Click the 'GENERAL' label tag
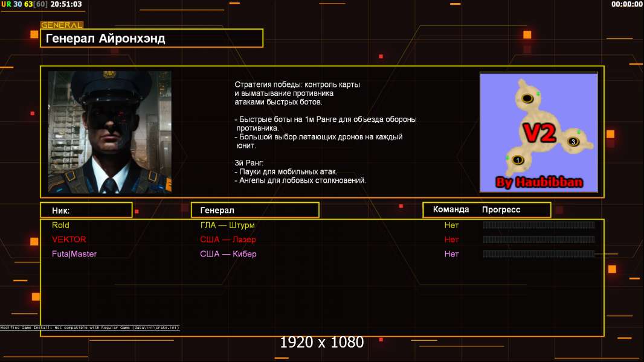The image size is (644, 362). coord(62,25)
